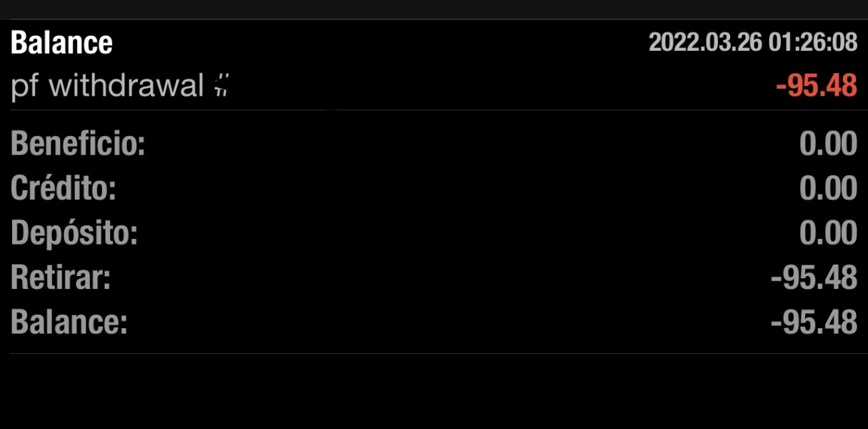Select the Beneficio label
Screen dimensions: 868x429
click(x=78, y=145)
